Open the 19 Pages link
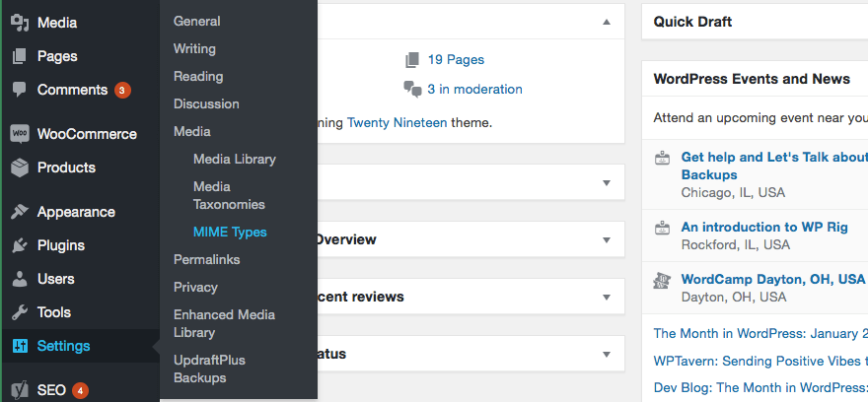868x402 pixels. [x=456, y=59]
